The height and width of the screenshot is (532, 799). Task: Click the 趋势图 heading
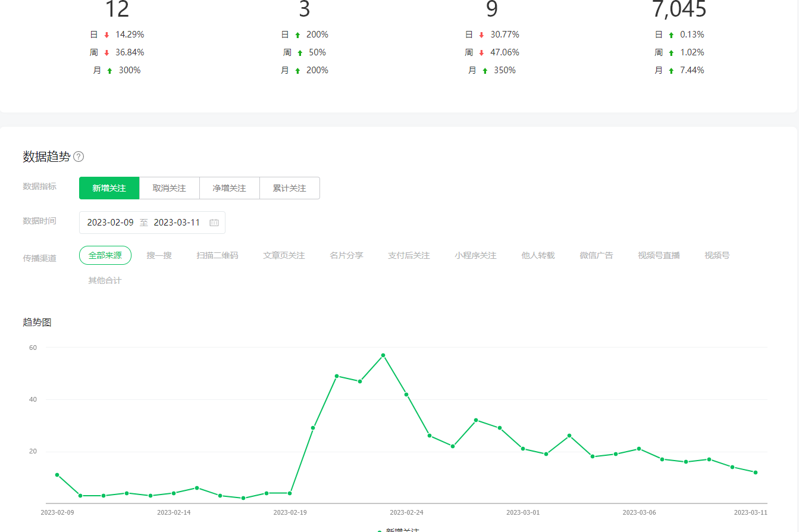click(37, 323)
